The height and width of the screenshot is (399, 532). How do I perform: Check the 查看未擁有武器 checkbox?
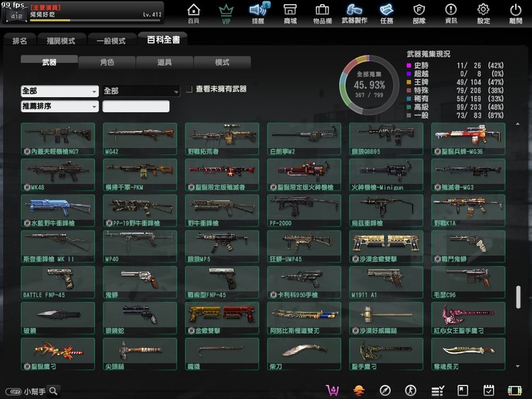tap(189, 90)
